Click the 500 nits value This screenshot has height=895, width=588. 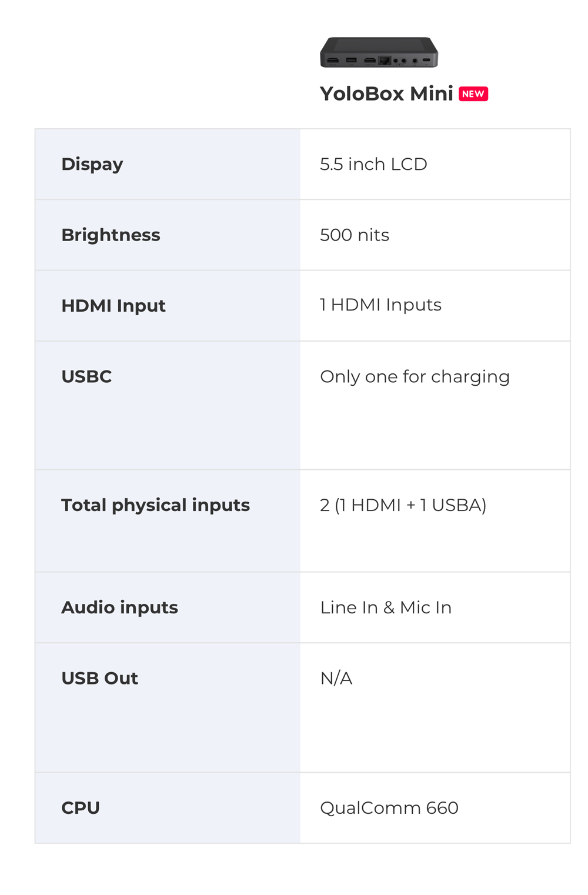point(355,235)
